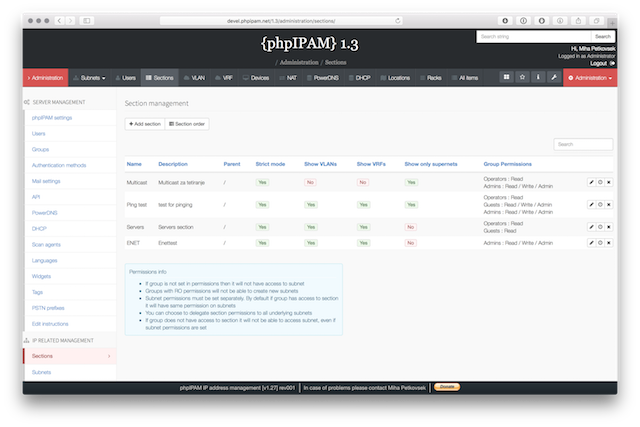Screen dimensions: 640x427
Task: Click the Add section button
Action: click(x=145, y=123)
